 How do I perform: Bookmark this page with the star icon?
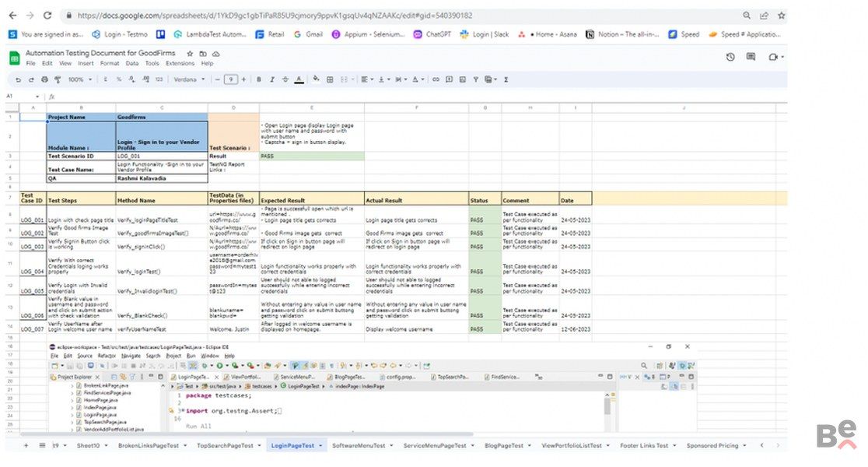[781, 16]
